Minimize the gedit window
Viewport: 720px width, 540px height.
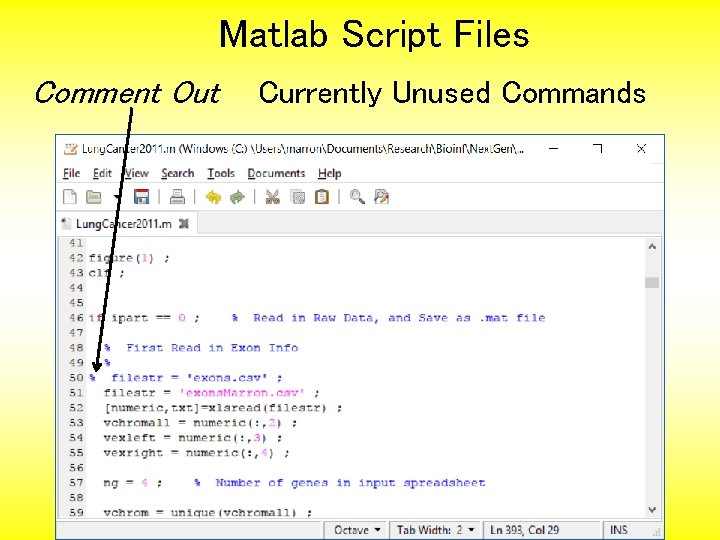click(554, 148)
